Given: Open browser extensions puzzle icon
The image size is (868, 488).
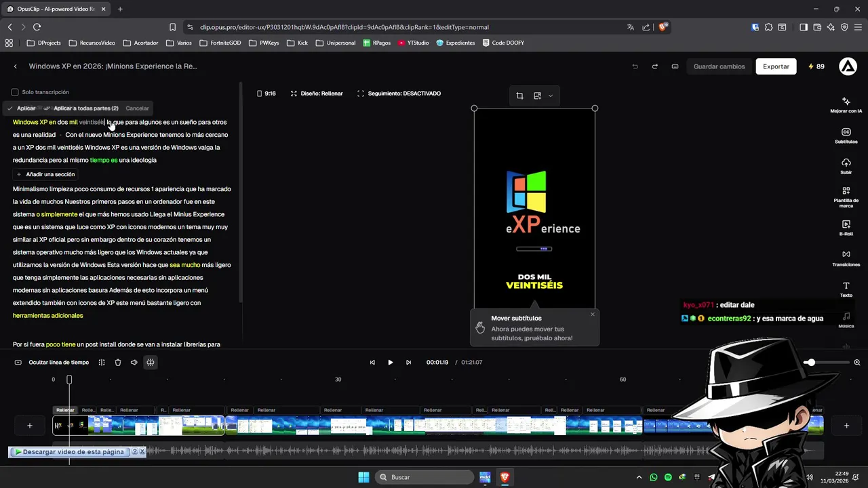Looking at the screenshot, I should [768, 27].
